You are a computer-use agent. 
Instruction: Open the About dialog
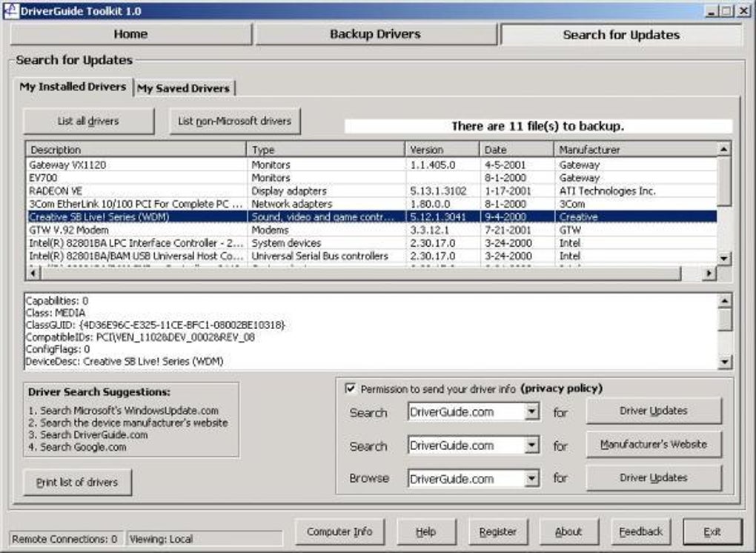569,532
